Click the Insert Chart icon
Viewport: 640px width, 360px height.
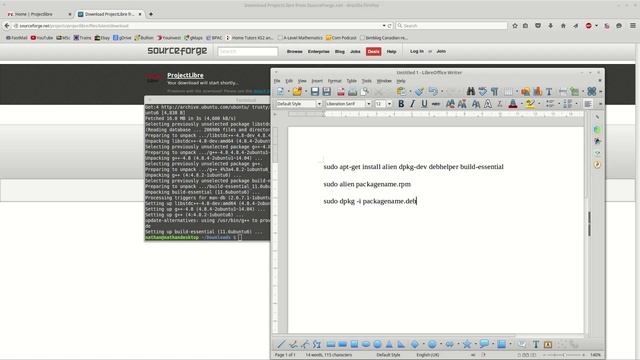point(538,91)
